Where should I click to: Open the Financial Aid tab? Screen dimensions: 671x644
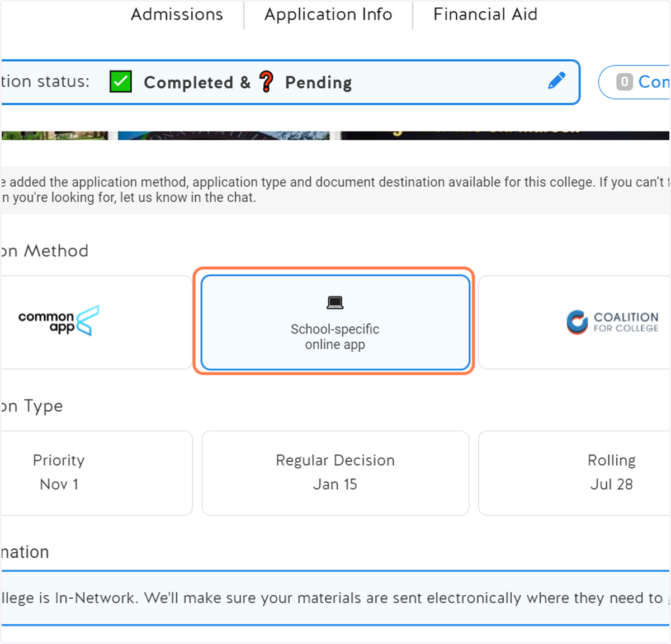(x=485, y=14)
